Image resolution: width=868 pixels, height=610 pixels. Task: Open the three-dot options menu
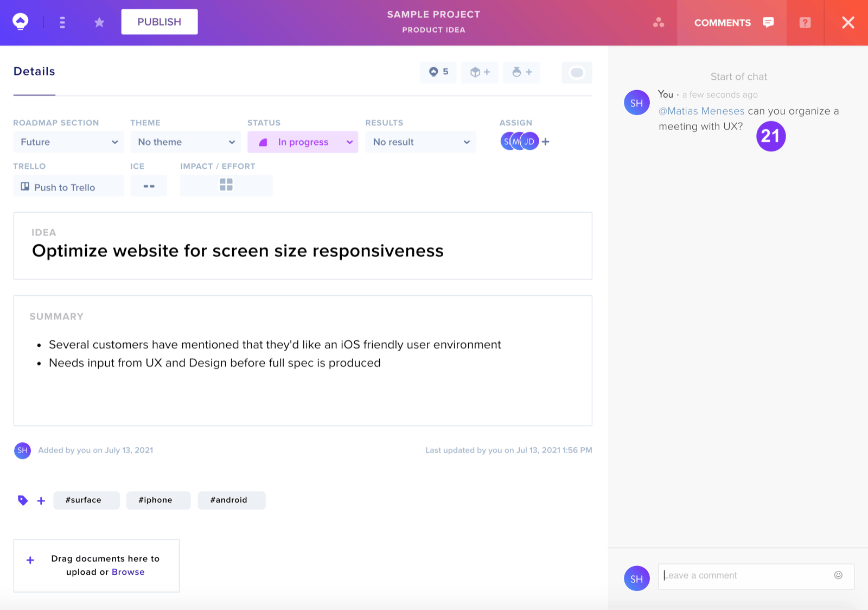pyautogui.click(x=62, y=22)
